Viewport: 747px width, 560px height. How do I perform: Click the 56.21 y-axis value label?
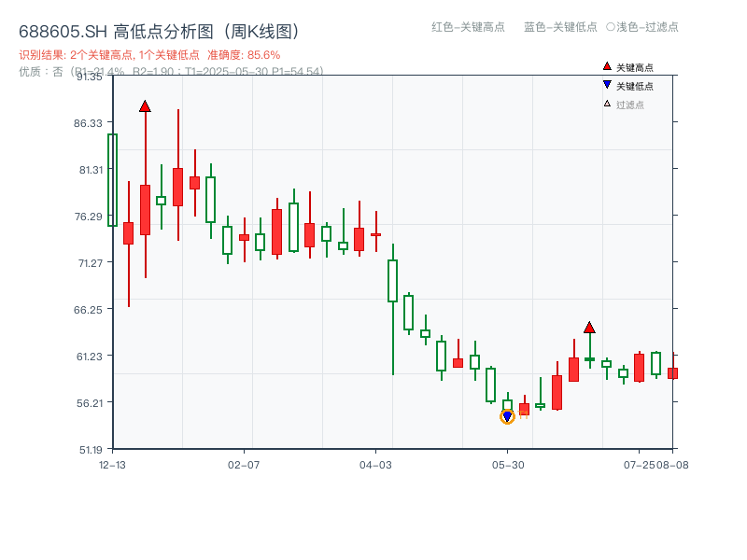(91, 403)
